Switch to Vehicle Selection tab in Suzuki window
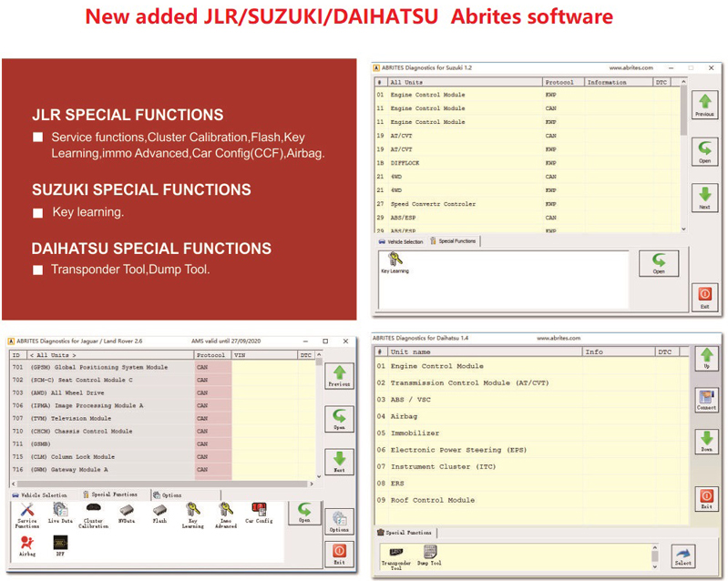Viewport: 728px width, 581px height. (x=401, y=241)
